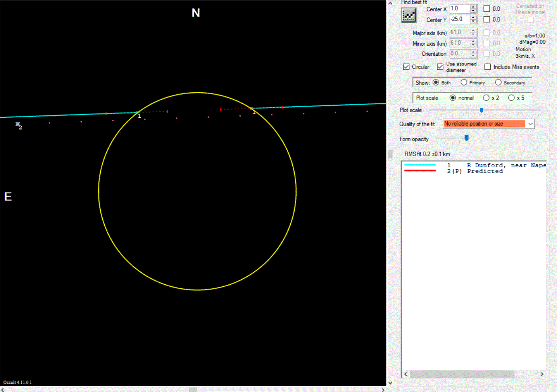The height and width of the screenshot is (392, 557).
Task: Click observer list right scroll arrow
Action: point(542,374)
